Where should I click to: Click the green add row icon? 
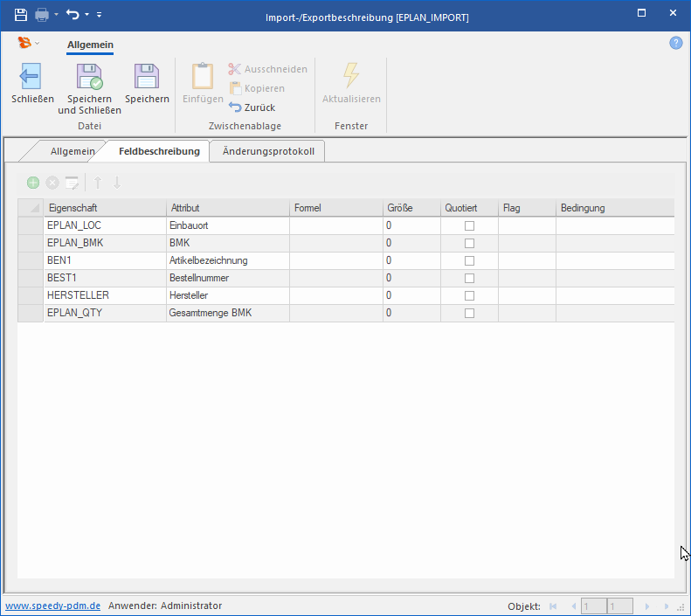pos(33,183)
